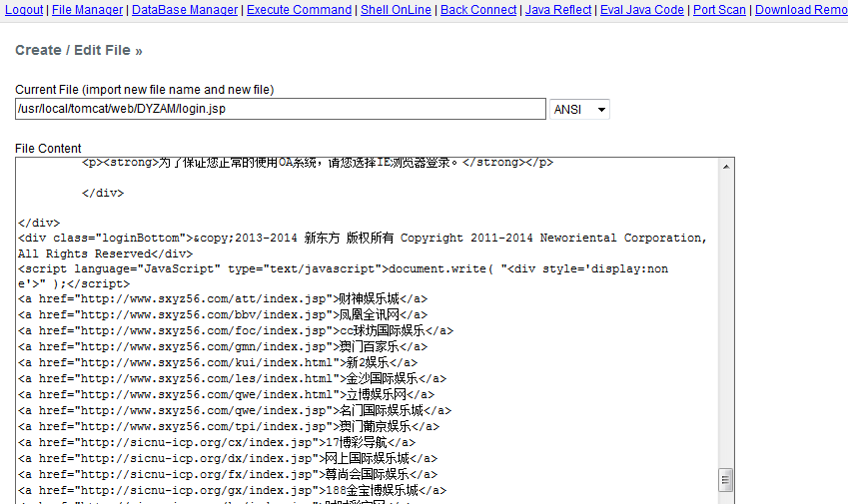Open the File Manager link
The height and width of the screenshot is (504, 848).
tap(87, 10)
